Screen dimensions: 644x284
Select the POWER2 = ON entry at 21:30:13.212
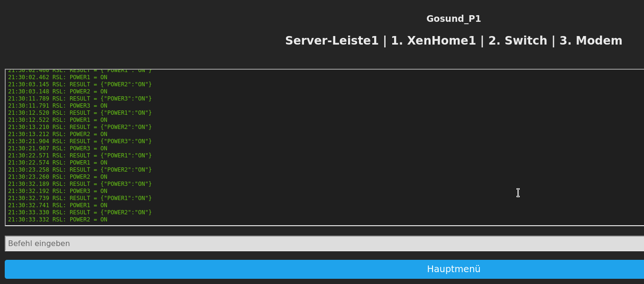tap(57, 134)
